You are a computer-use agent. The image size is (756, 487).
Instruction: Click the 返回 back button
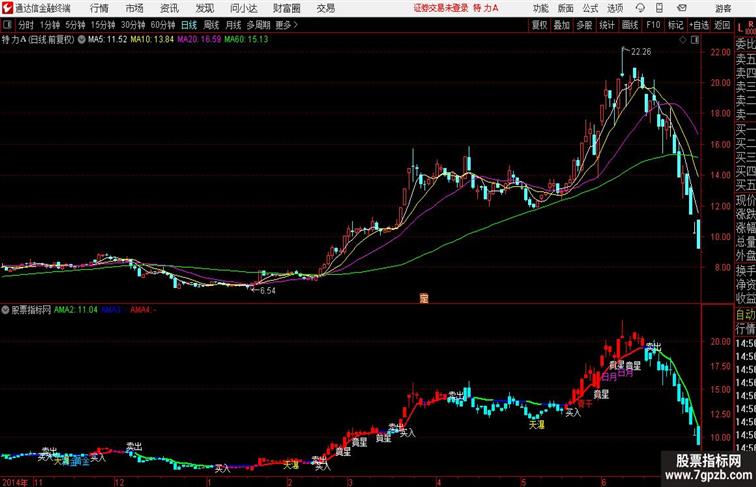coord(722,25)
